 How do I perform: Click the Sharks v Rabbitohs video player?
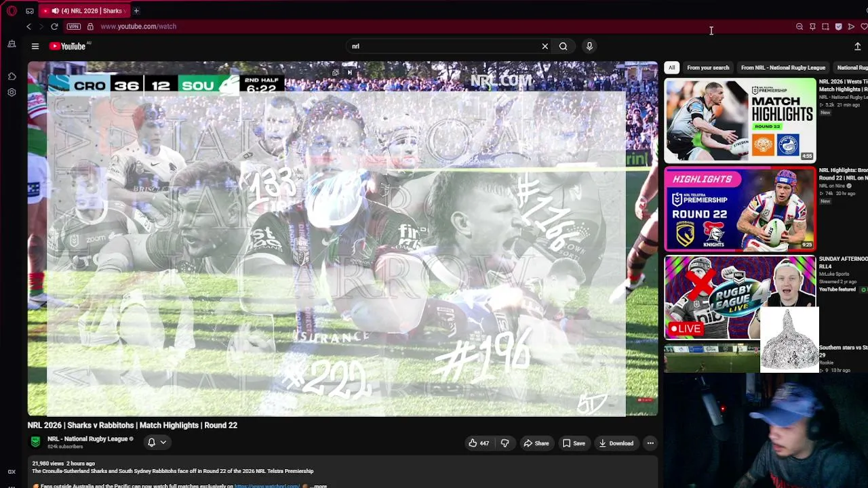point(342,239)
